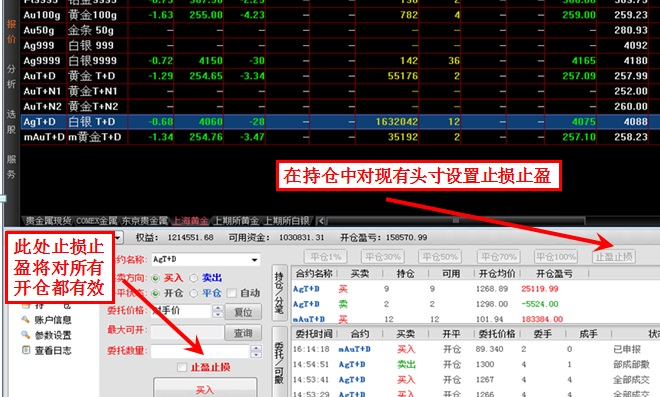
Task: Click the 平仓50% button
Action: tap(440, 257)
